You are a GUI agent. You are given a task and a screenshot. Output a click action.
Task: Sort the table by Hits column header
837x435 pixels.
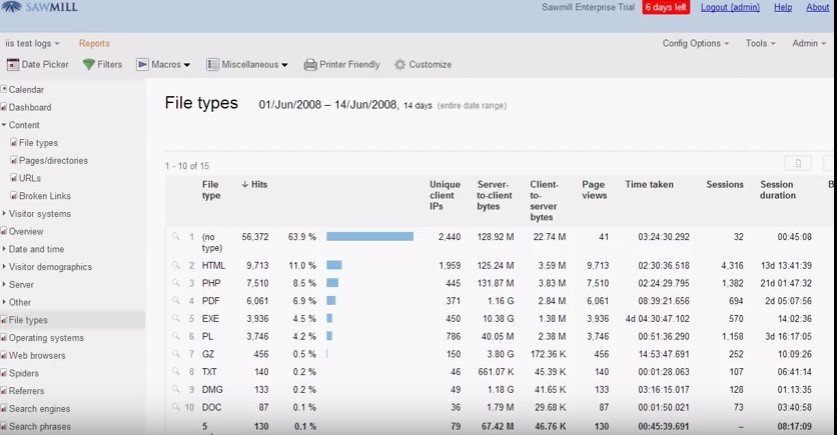point(258,185)
